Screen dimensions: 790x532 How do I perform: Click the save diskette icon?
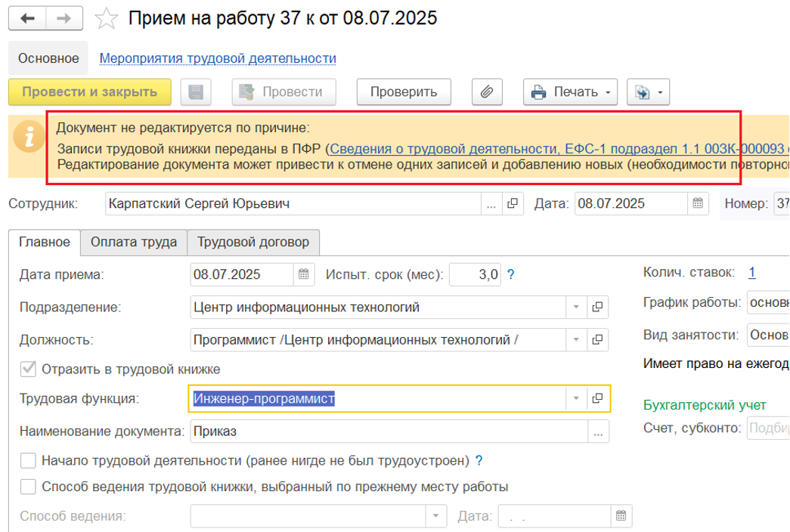pyautogui.click(x=197, y=92)
